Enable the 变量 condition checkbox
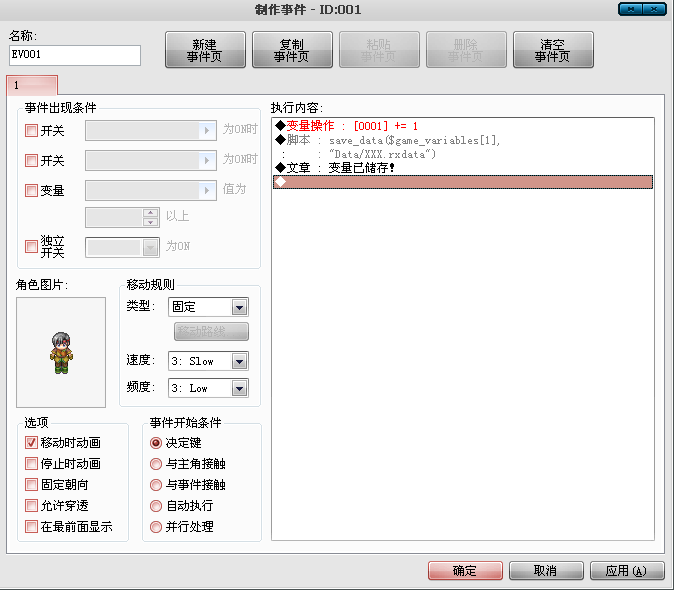The width and height of the screenshot is (674, 590). point(31,190)
